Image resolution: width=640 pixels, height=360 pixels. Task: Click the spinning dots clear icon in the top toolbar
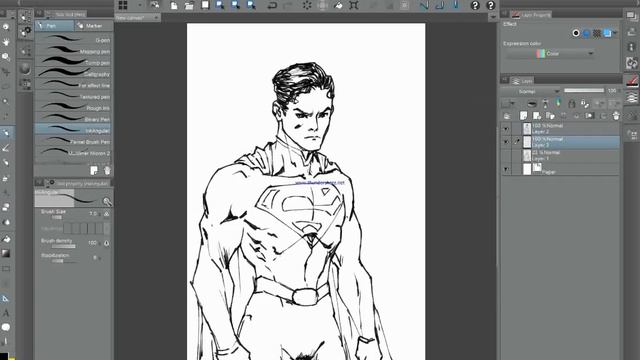click(307, 5)
